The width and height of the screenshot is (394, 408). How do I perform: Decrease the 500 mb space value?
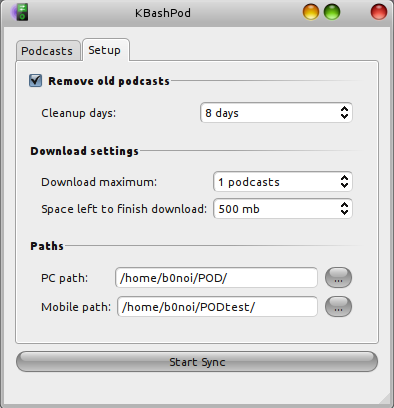[x=344, y=212]
